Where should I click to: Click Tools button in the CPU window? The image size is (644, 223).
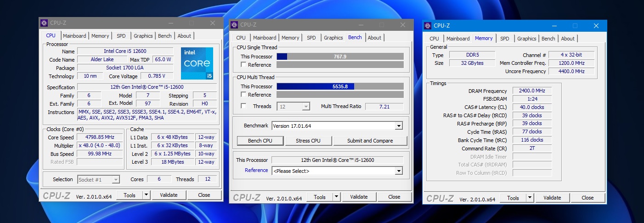130,195
